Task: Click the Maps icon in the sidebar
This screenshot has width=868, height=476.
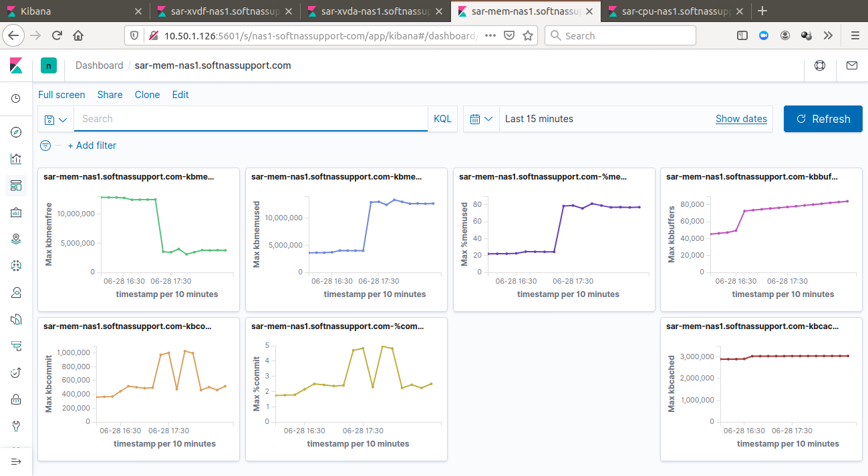Action: pyautogui.click(x=16, y=239)
